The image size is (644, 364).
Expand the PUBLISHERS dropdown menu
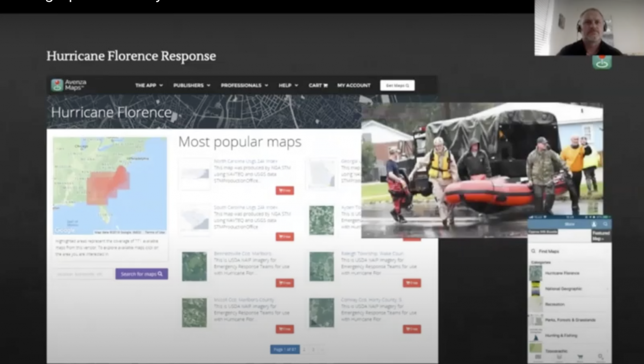192,85
